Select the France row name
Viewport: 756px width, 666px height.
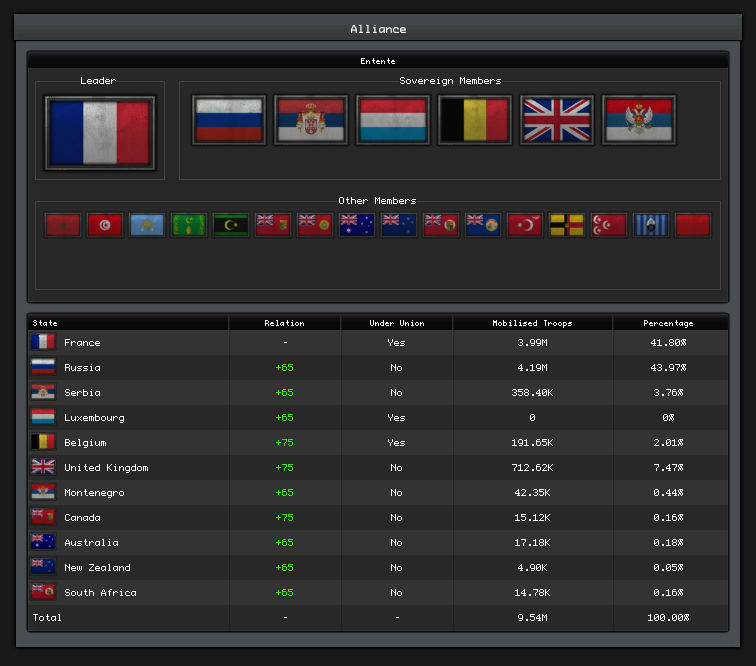tap(82, 343)
